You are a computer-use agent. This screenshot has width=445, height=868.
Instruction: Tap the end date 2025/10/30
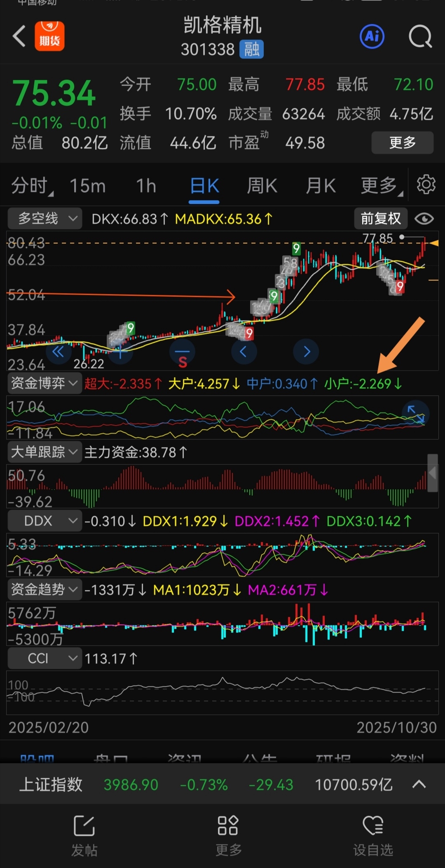click(x=396, y=727)
